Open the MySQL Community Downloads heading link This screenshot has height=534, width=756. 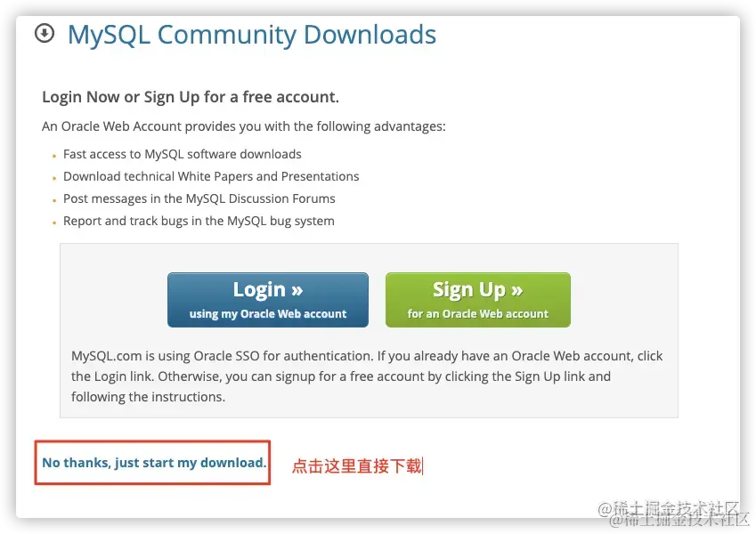(x=252, y=36)
